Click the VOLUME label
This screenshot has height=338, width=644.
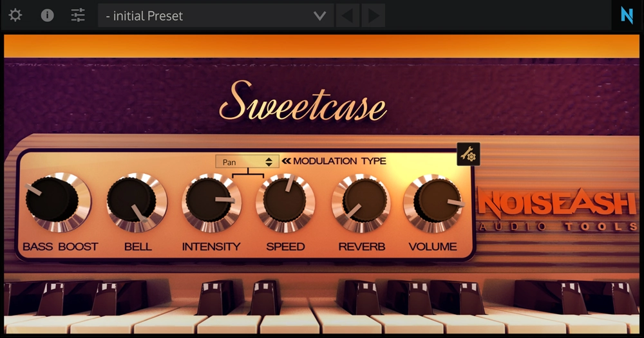(x=433, y=247)
